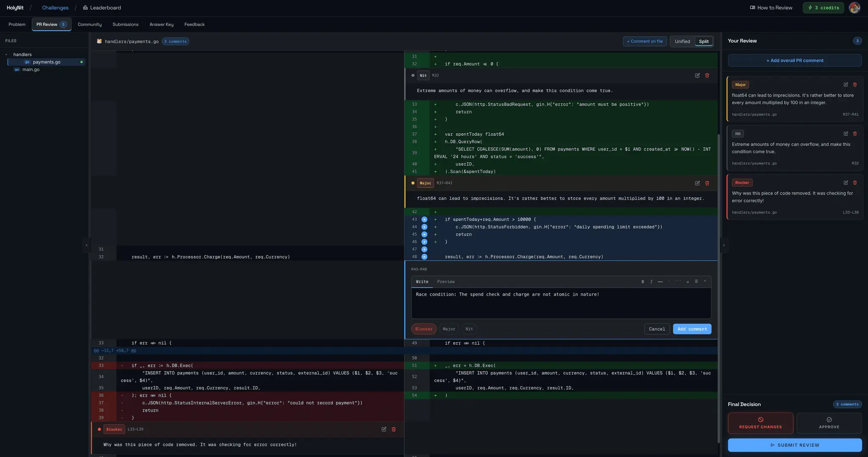This screenshot has width=868, height=457.
Task: Edit the inline Blocker L33–L39 comment
Action: coord(384,429)
